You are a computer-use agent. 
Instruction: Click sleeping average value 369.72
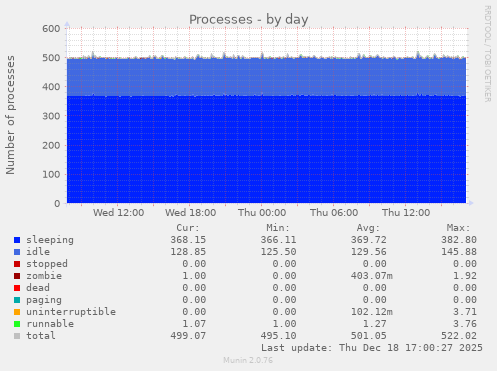point(368,240)
